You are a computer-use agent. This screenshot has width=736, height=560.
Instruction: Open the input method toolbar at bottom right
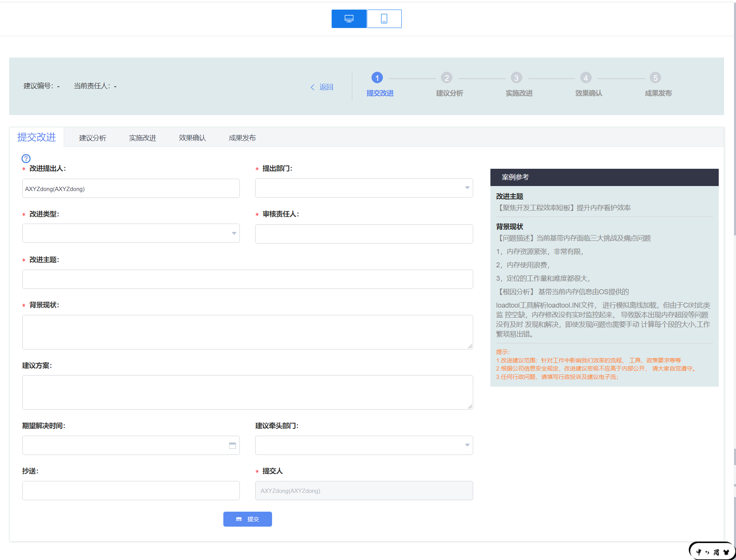pyautogui.click(x=712, y=551)
